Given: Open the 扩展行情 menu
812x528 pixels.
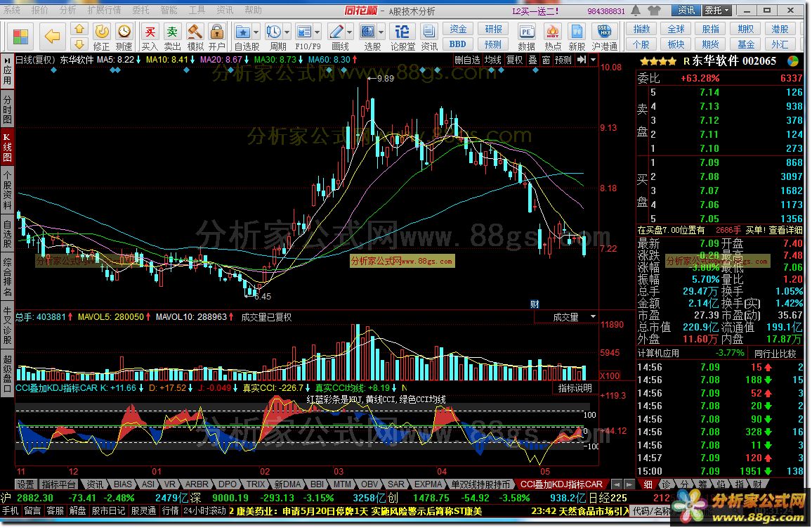Looking at the screenshot, I should point(103,10).
